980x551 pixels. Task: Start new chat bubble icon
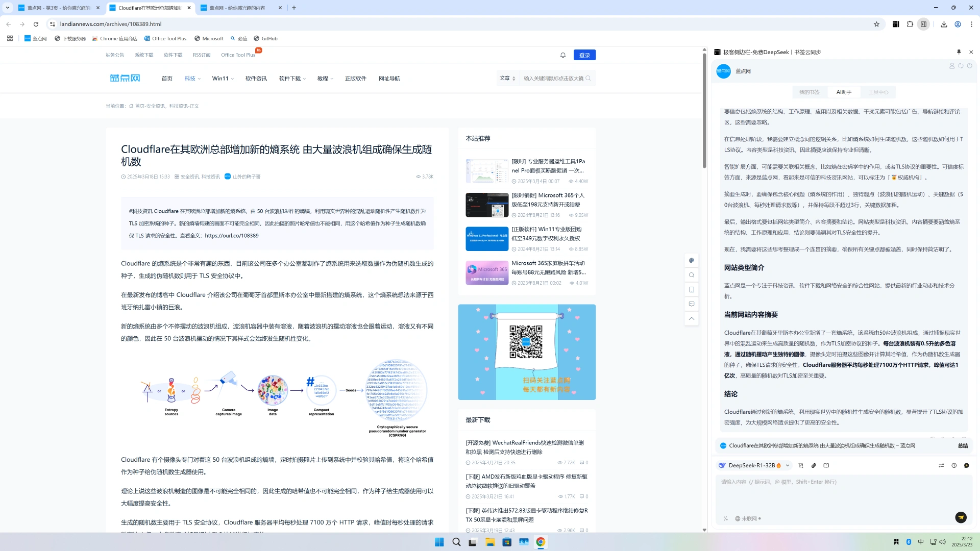(x=966, y=465)
